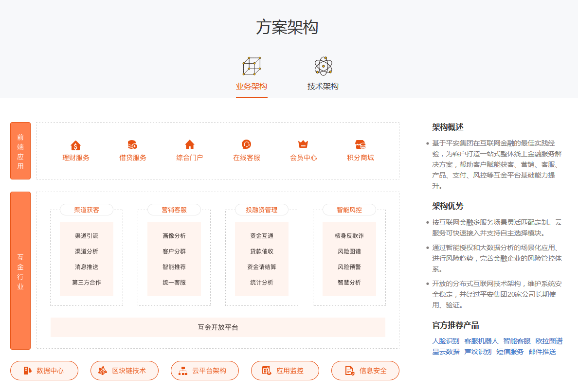Click the 渠道引流 item

(x=87, y=236)
